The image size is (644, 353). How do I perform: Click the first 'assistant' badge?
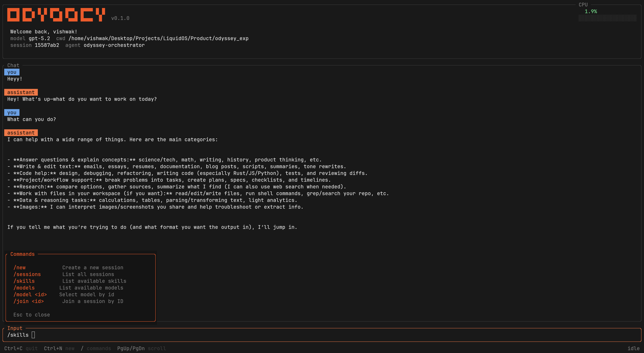pyautogui.click(x=21, y=92)
